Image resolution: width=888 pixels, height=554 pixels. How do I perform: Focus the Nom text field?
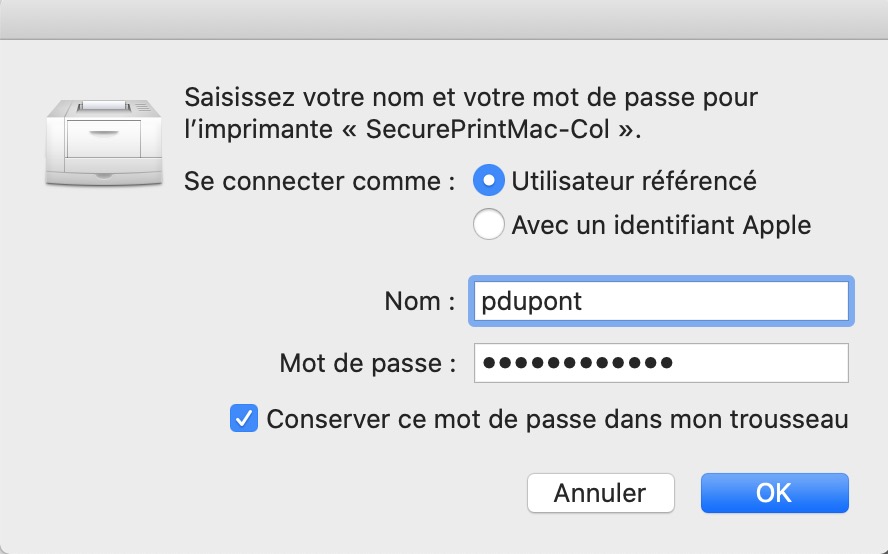660,301
